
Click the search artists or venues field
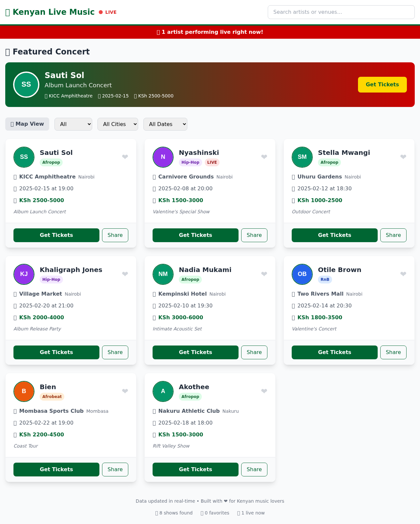coord(341,12)
